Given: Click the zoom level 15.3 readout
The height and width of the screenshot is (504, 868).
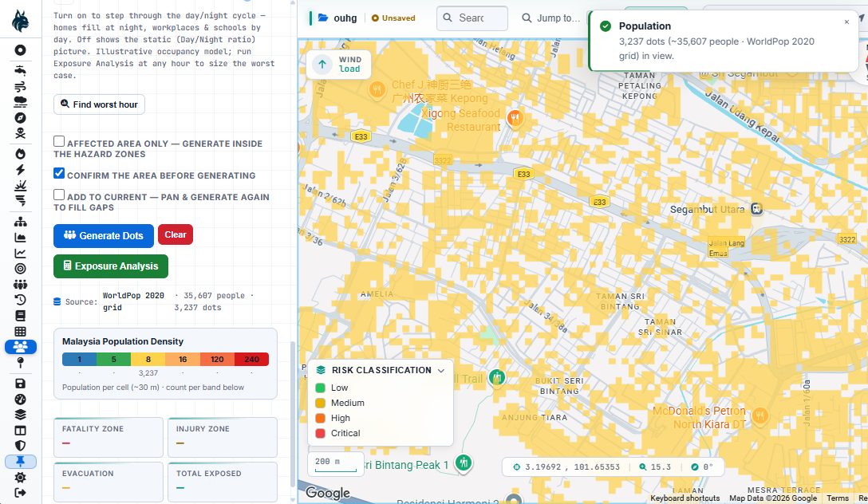Looking at the screenshot, I should tap(655, 467).
